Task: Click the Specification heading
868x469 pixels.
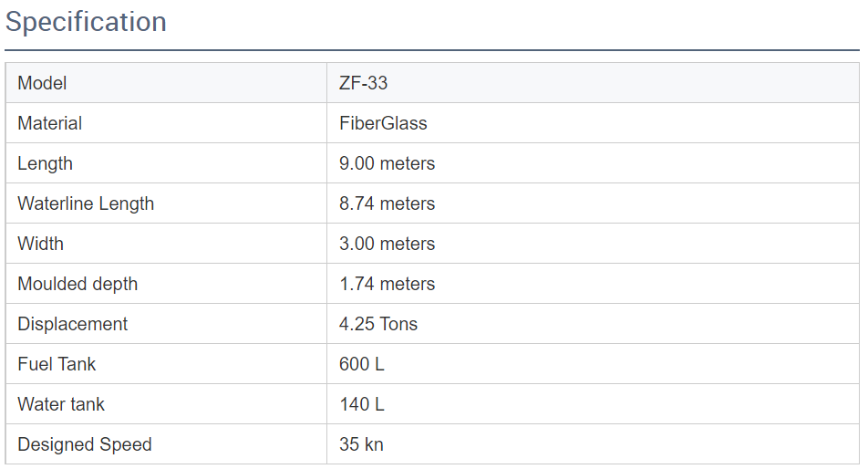Action: [86, 22]
